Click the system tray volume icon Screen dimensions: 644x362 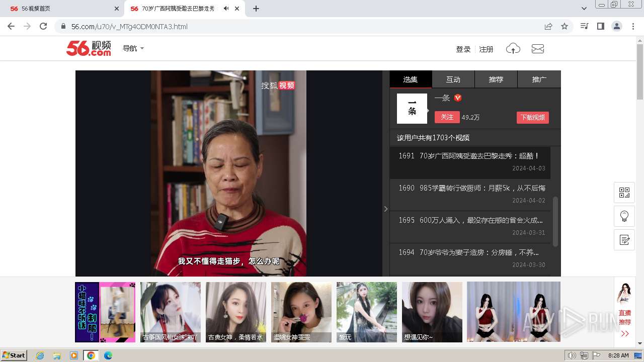click(x=572, y=355)
